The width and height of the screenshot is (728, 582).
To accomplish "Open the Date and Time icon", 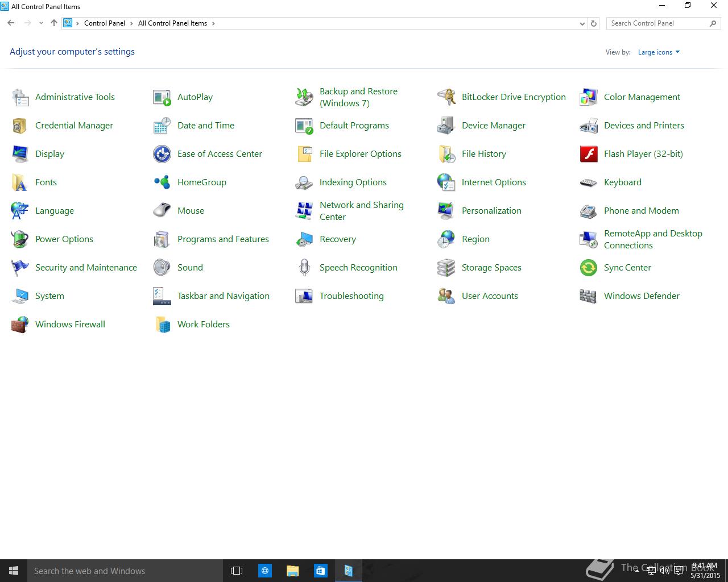I will [162, 126].
